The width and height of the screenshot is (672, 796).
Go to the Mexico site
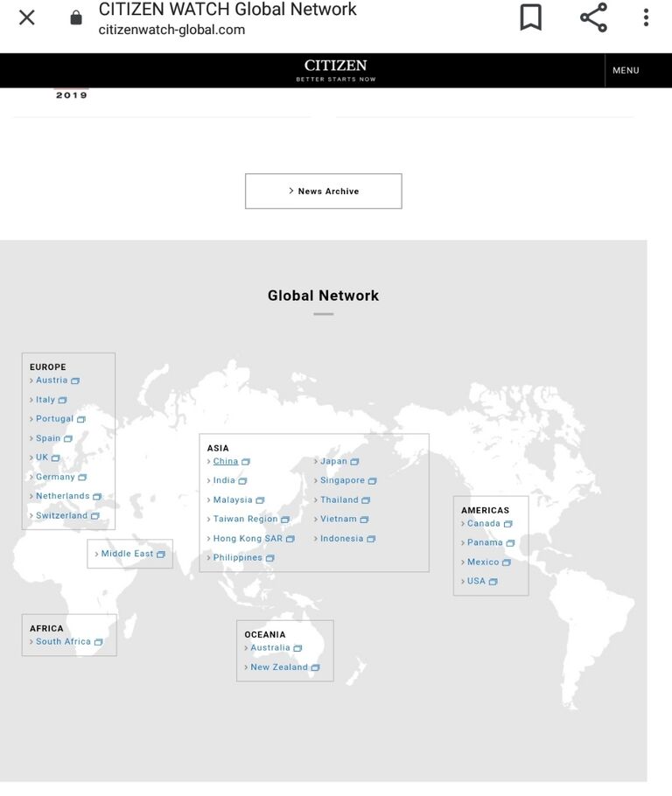coord(483,562)
